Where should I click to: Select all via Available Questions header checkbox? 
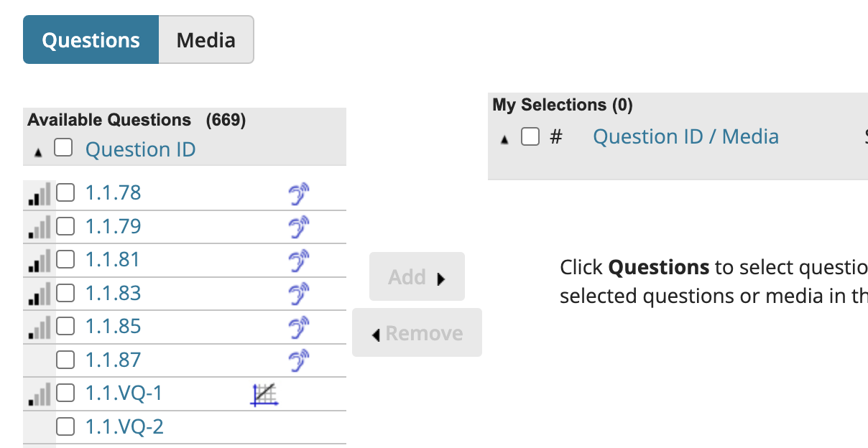[64, 149]
